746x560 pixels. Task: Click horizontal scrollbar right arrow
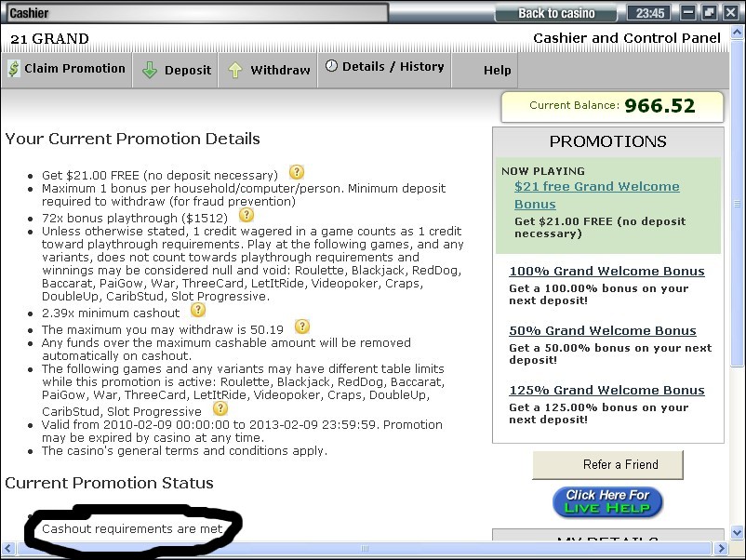721,548
